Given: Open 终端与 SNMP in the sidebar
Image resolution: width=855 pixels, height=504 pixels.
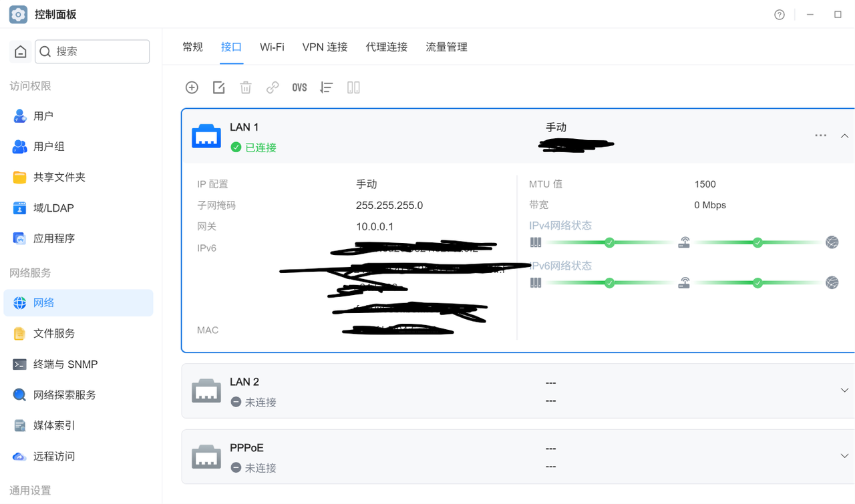Looking at the screenshot, I should point(78,364).
